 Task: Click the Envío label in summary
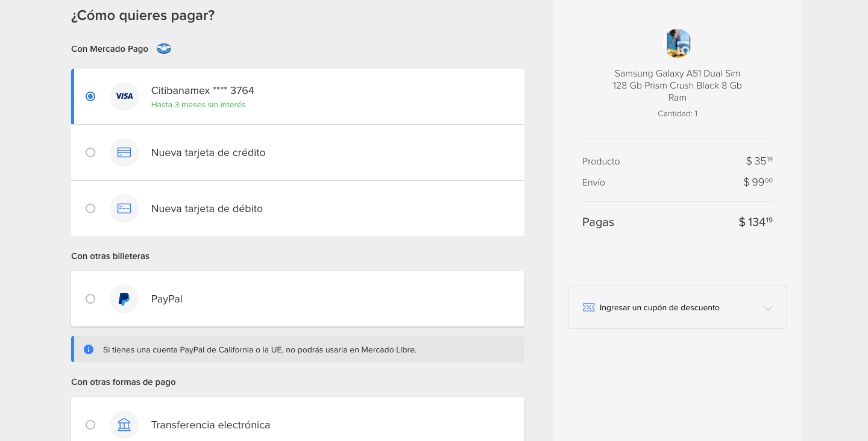click(x=594, y=183)
